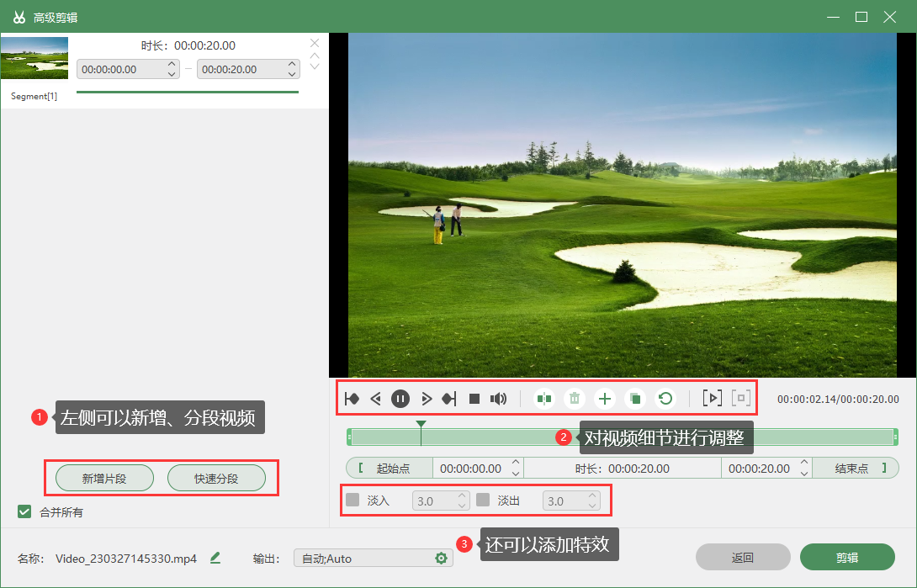Increase the 淡入 duration value
The width and height of the screenshot is (917, 588).
(x=462, y=495)
